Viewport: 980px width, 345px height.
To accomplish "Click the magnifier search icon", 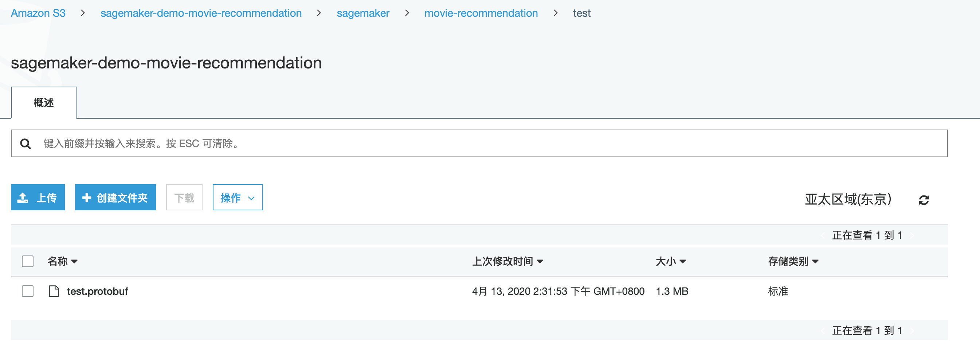I will point(26,144).
